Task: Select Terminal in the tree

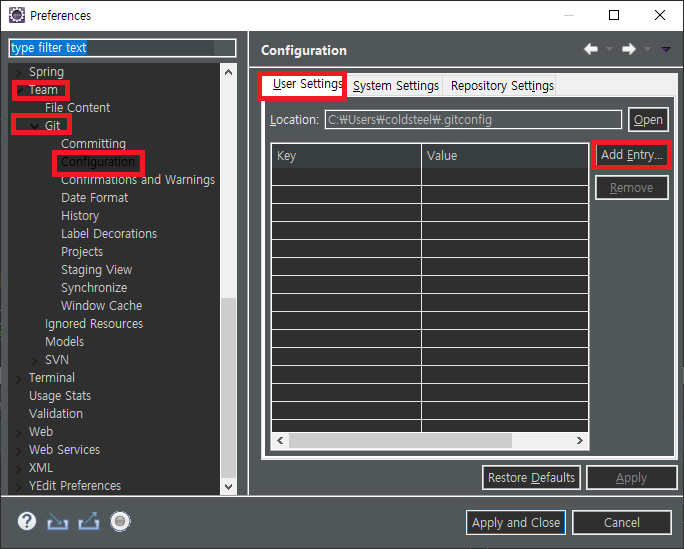Action: (51, 378)
